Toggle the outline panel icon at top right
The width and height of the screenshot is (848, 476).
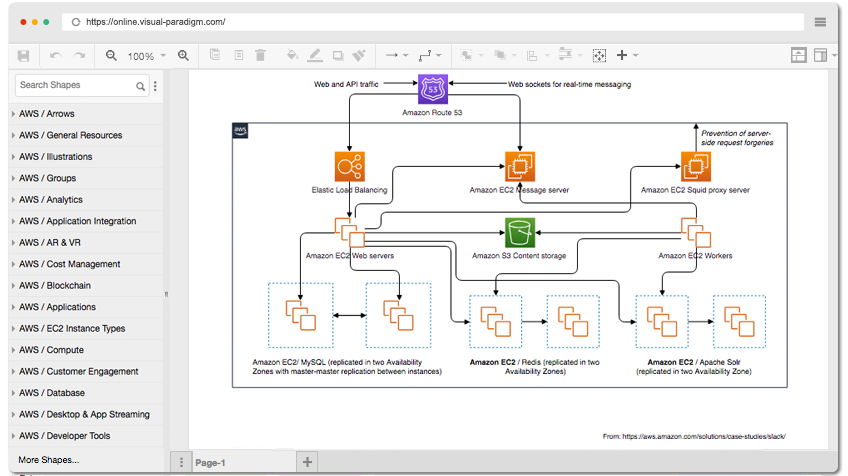coord(799,55)
